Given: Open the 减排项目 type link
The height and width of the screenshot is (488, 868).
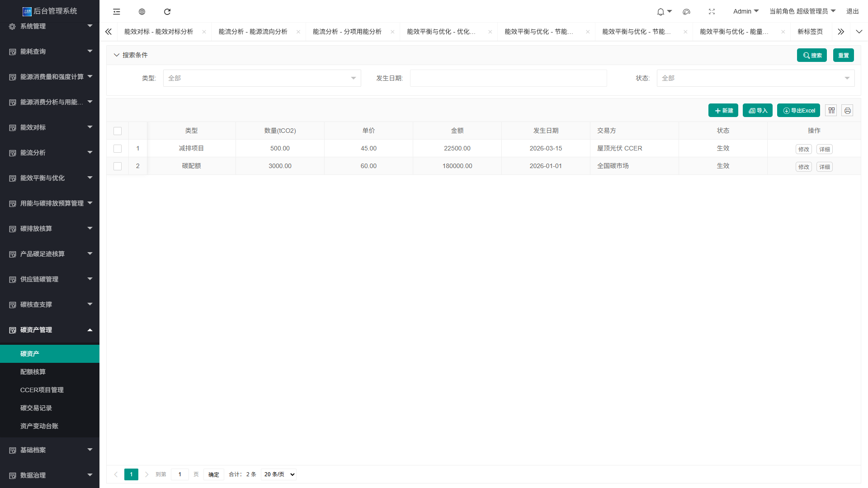Looking at the screenshot, I should 191,148.
